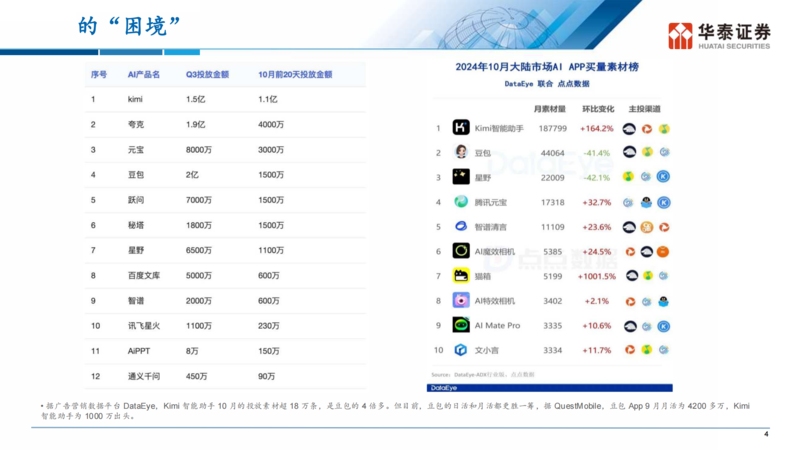Click the 主投渠道 column header

click(645, 108)
